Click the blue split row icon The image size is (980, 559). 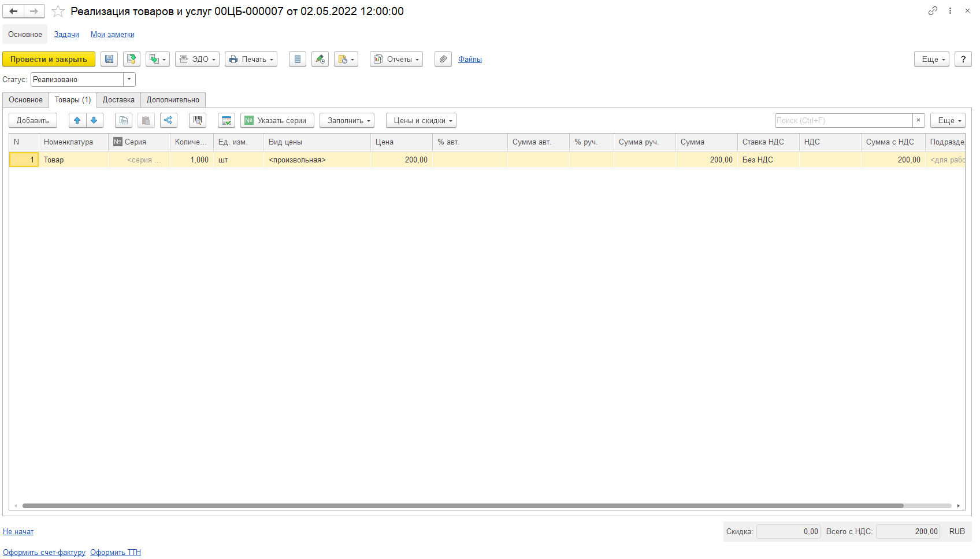(169, 120)
